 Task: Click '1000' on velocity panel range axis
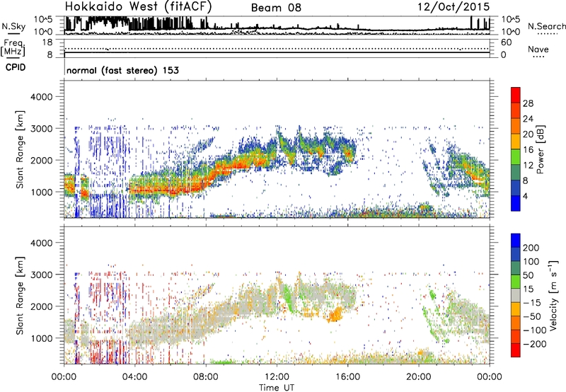41,338
